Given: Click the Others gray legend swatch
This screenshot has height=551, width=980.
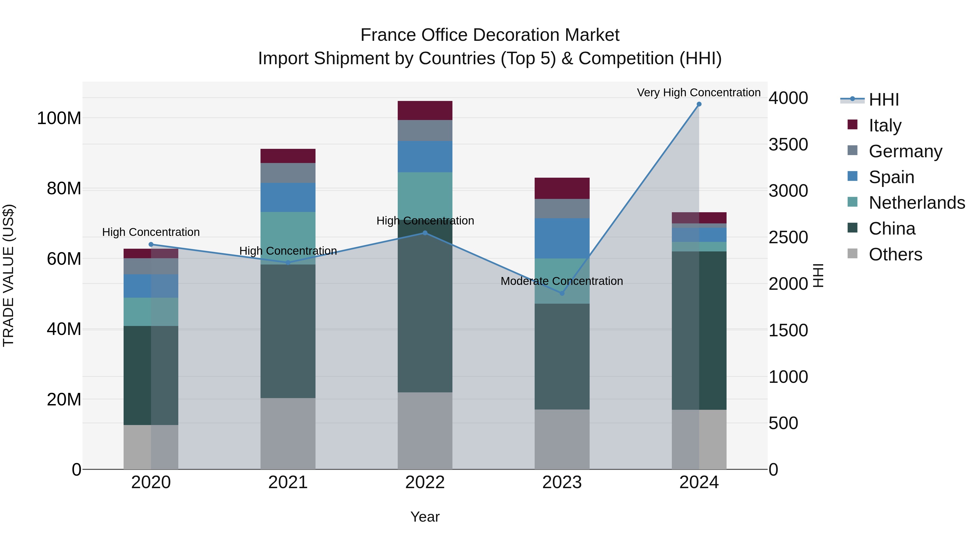Looking at the screenshot, I should point(853,254).
